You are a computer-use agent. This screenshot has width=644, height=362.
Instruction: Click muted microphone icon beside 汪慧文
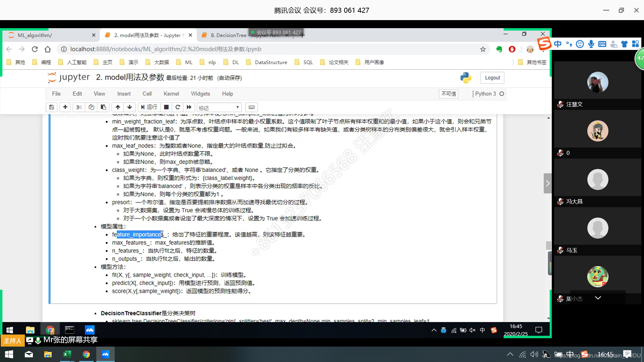560,104
